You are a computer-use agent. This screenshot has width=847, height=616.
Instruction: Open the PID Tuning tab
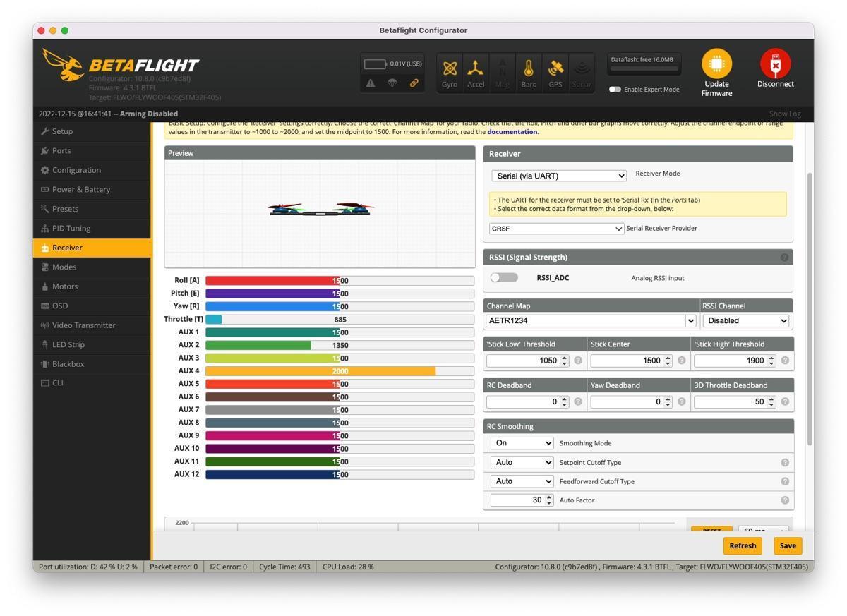pos(92,228)
